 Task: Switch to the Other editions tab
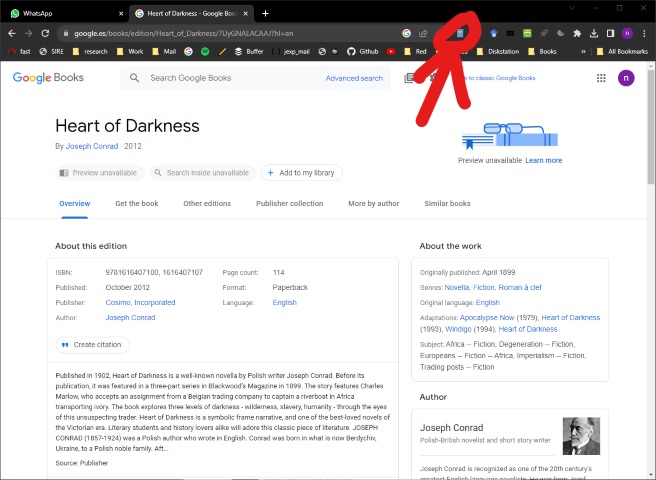pos(207,203)
